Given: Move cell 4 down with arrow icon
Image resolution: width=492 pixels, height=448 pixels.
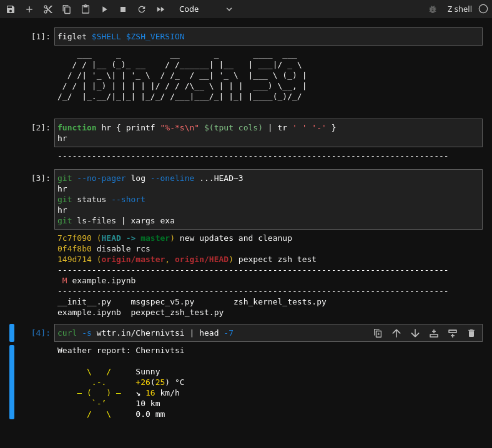Looking at the screenshot, I should pyautogui.click(x=415, y=333).
